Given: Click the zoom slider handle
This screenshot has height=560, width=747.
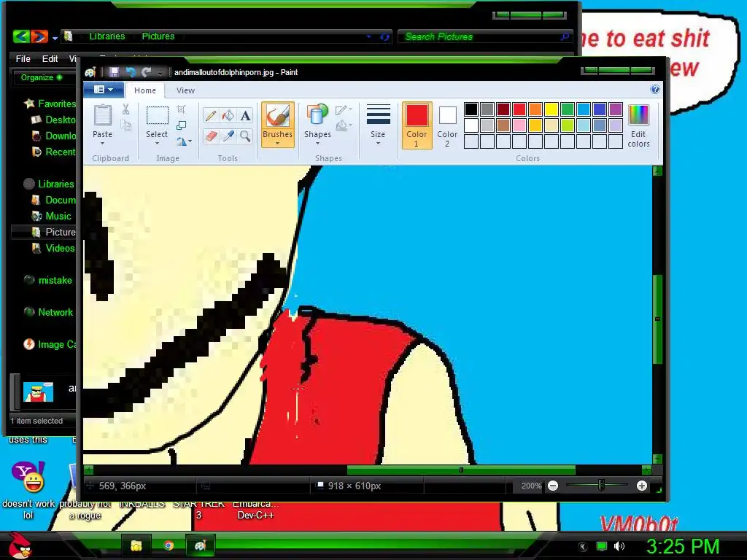Looking at the screenshot, I should pyautogui.click(x=601, y=486).
